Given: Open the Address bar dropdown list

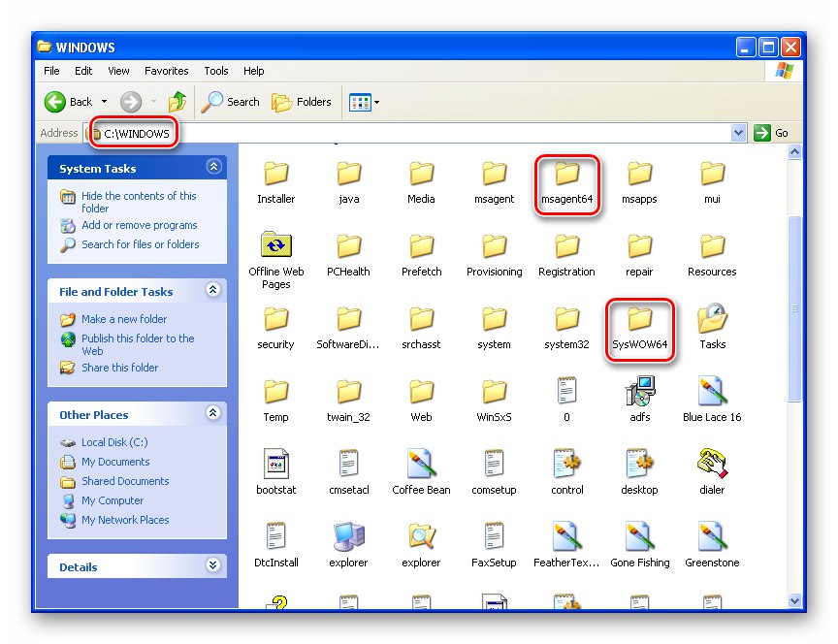Looking at the screenshot, I should pos(740,133).
